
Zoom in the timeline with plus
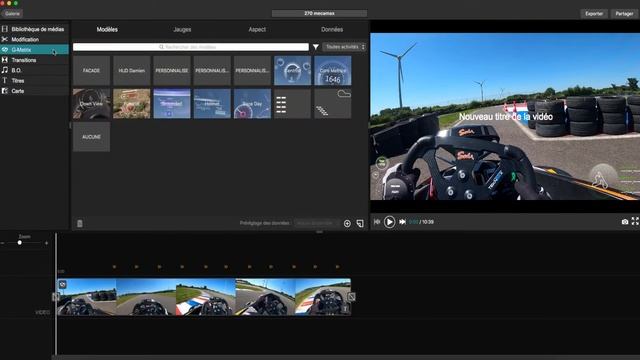point(47,243)
